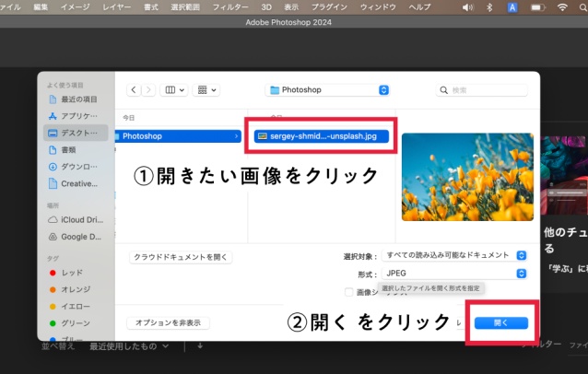Select 書類 in the sidebar
This screenshot has width=588, height=374.
tap(74, 150)
